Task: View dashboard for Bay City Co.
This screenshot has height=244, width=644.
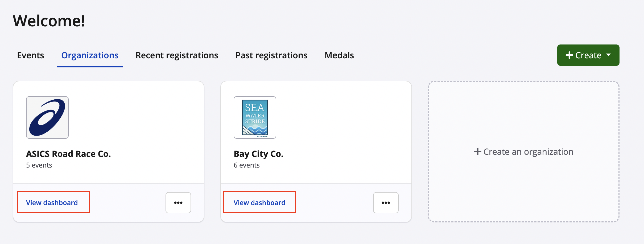Action: pyautogui.click(x=259, y=203)
